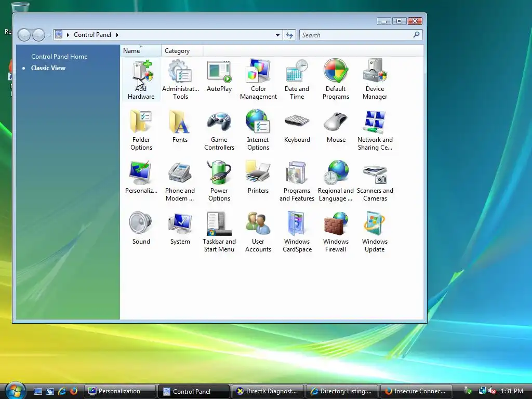Open Color Management icon
This screenshot has height=399, width=532.
coord(258,79)
